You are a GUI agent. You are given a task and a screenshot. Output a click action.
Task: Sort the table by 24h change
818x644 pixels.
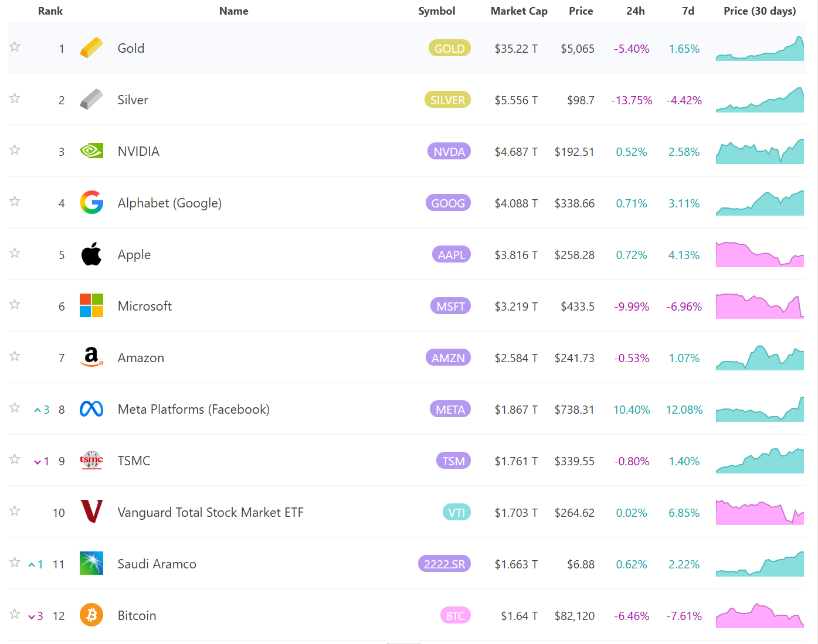pos(635,11)
